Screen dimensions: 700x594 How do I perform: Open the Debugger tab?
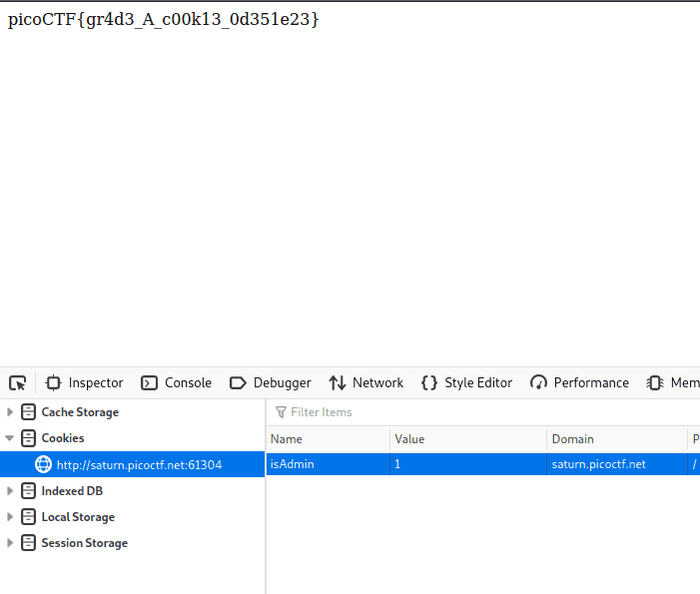click(x=271, y=382)
